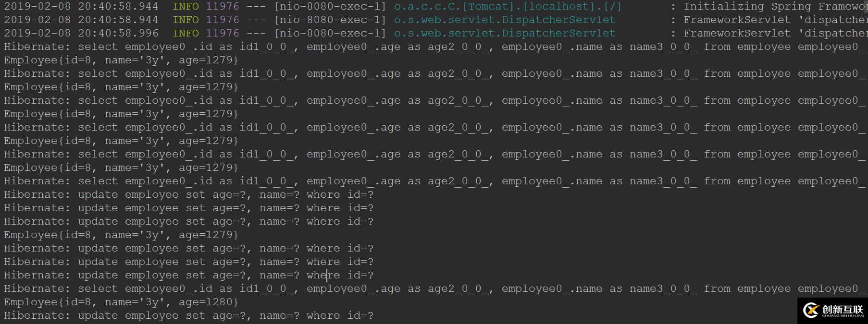Click the Employee line showing age=1280
This screenshot has width=868, height=324.
tap(121, 302)
